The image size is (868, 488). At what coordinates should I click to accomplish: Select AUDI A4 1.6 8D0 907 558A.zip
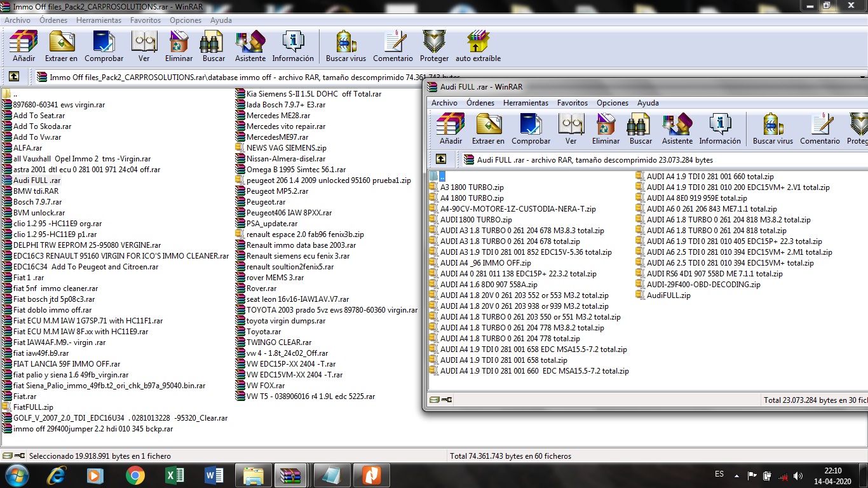(484, 285)
